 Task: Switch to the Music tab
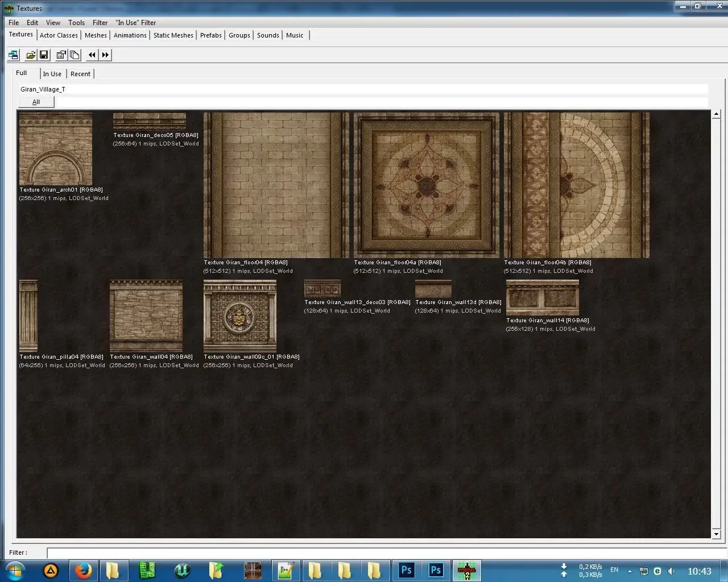(x=295, y=35)
